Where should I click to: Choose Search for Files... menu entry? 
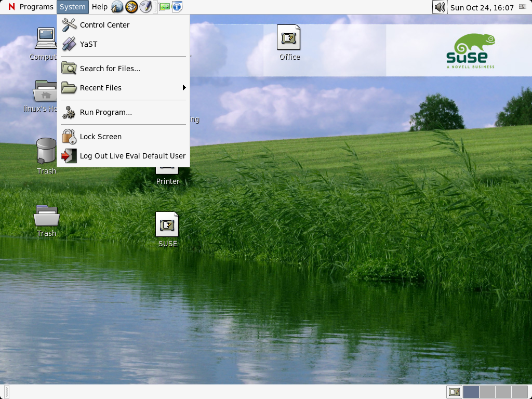pos(124,69)
